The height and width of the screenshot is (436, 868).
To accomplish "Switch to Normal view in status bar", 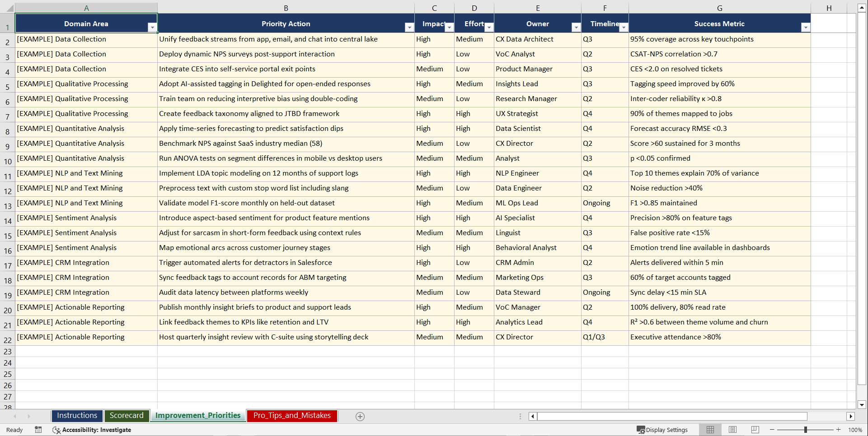I will 710,430.
